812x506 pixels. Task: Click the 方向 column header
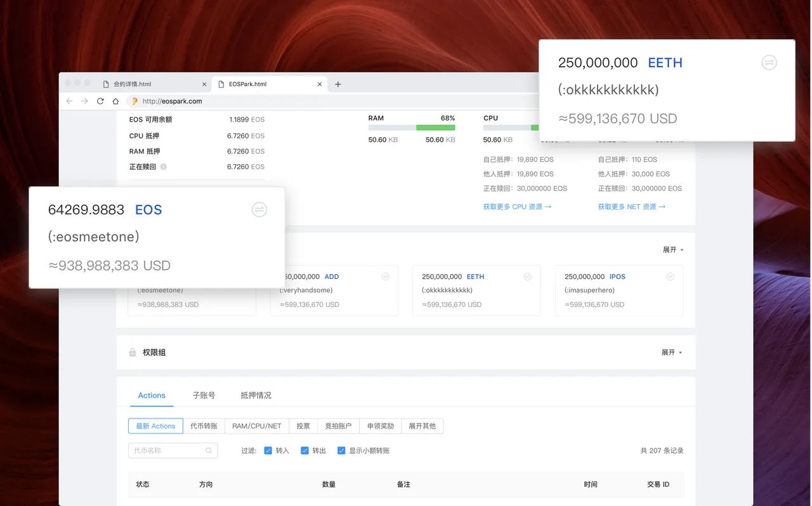pyautogui.click(x=206, y=484)
